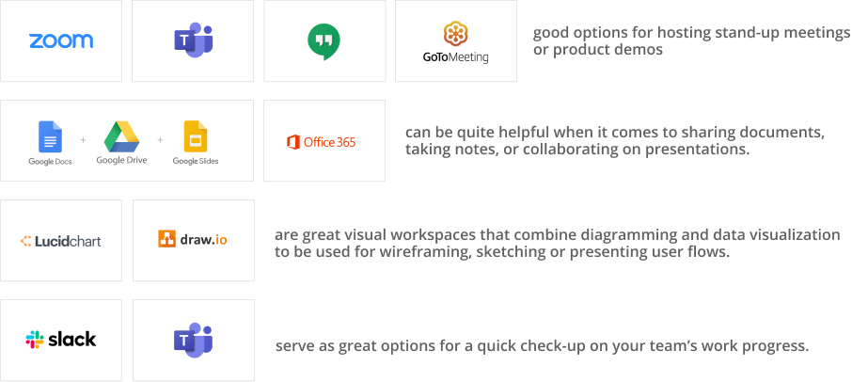Screen dimensions: 868x382
Task: Select the Microsoft Teams icon in the bottom row
Action: pyautogui.click(x=194, y=340)
